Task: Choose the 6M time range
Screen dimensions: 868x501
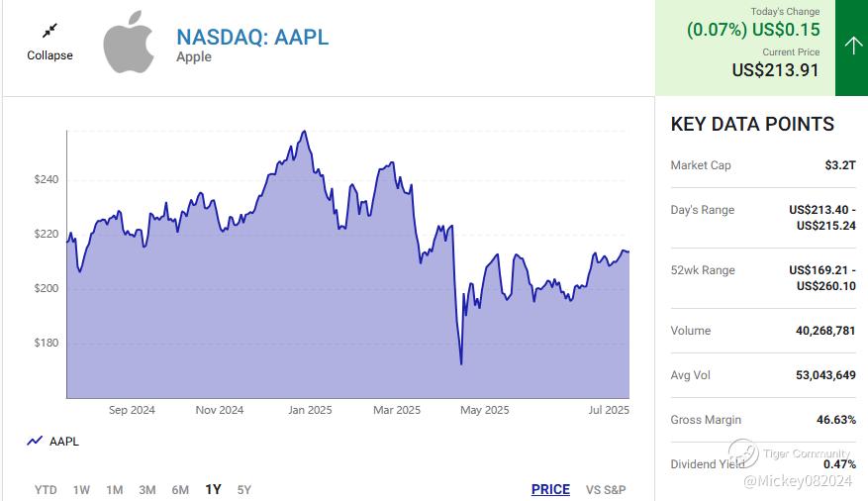Action: click(180, 489)
